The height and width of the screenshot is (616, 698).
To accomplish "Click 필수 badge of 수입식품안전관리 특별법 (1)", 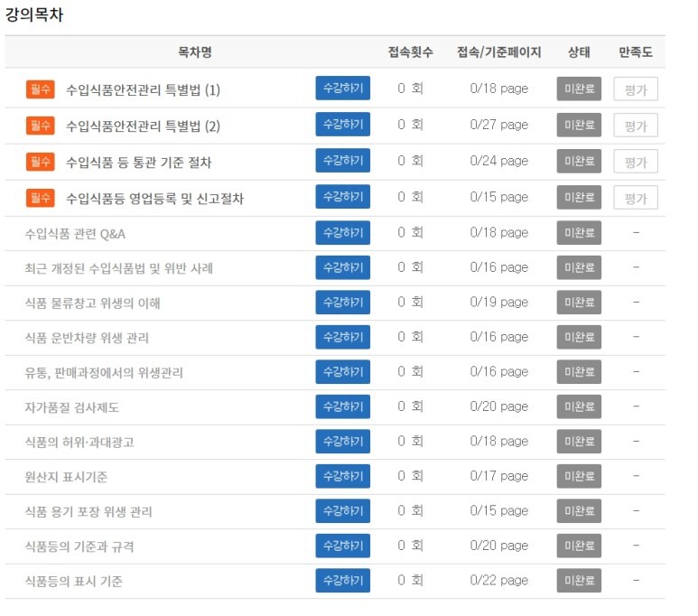I will point(41,89).
